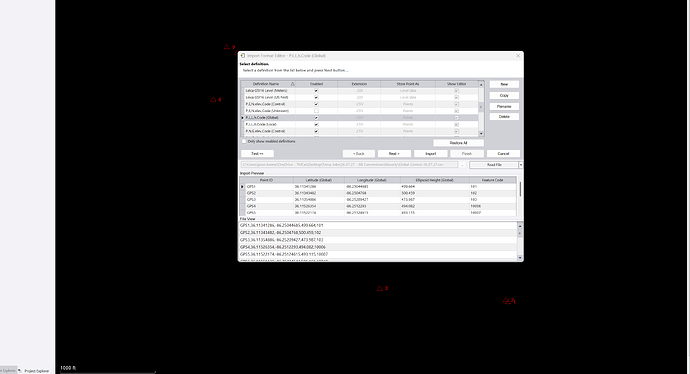Toggle Enabled for Leica DS16 Level (Meters)
The height and width of the screenshot is (374, 690).
pos(316,91)
